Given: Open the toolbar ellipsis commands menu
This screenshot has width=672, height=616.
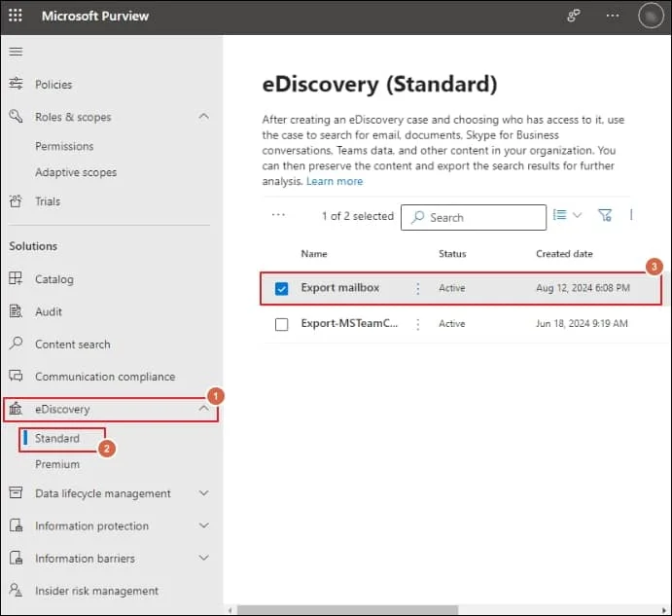Looking at the screenshot, I should coord(278,214).
